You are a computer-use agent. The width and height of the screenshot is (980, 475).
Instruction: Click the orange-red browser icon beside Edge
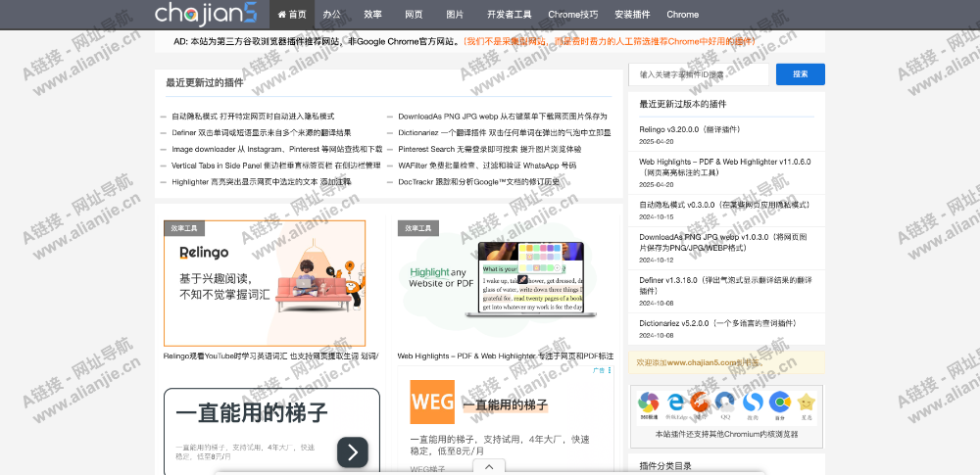click(700, 402)
